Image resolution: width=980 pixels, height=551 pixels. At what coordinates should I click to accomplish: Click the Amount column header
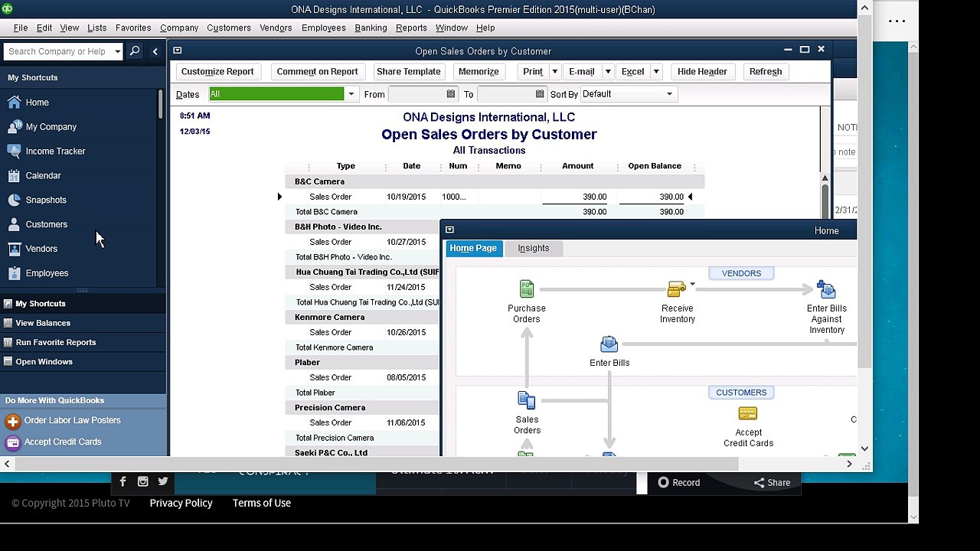coord(578,166)
